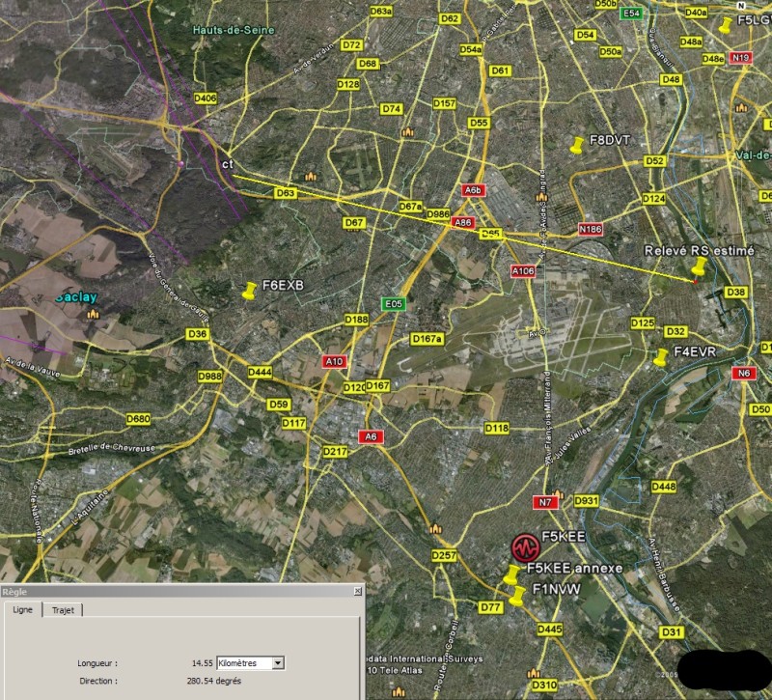
Task: Click the Hauts-de-Seine department label
Action: [233, 30]
